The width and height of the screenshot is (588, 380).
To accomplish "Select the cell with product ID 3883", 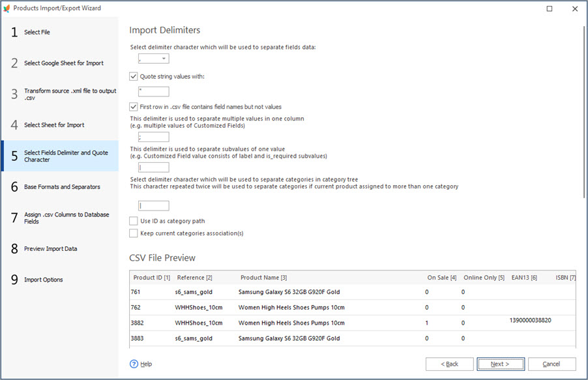I will click(138, 338).
